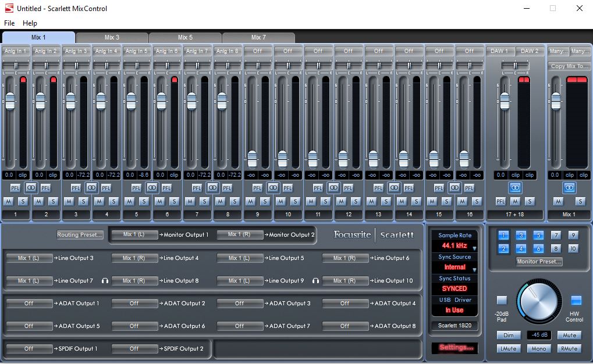The width and height of the screenshot is (593, 364).
Task: Enable PFL on channel 10
Action: coord(287,188)
